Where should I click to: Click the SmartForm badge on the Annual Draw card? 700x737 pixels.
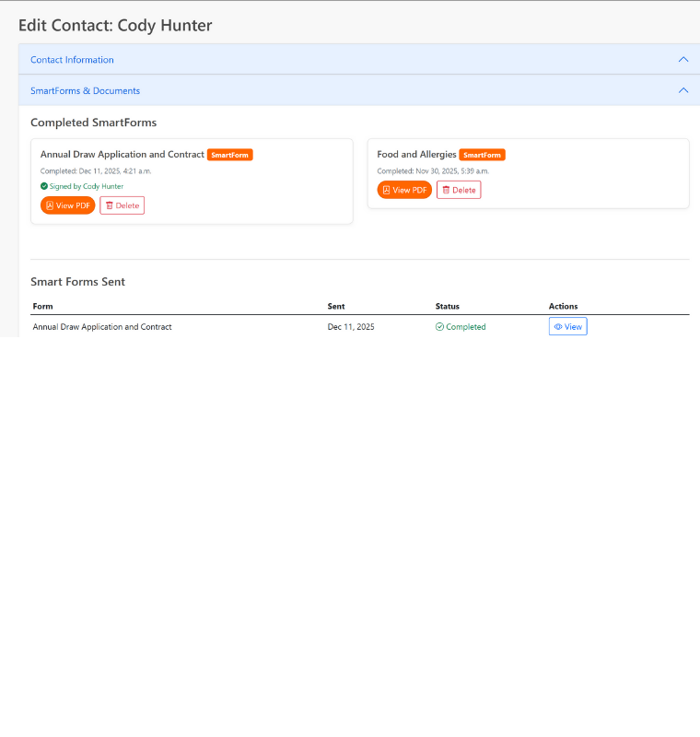coord(229,155)
